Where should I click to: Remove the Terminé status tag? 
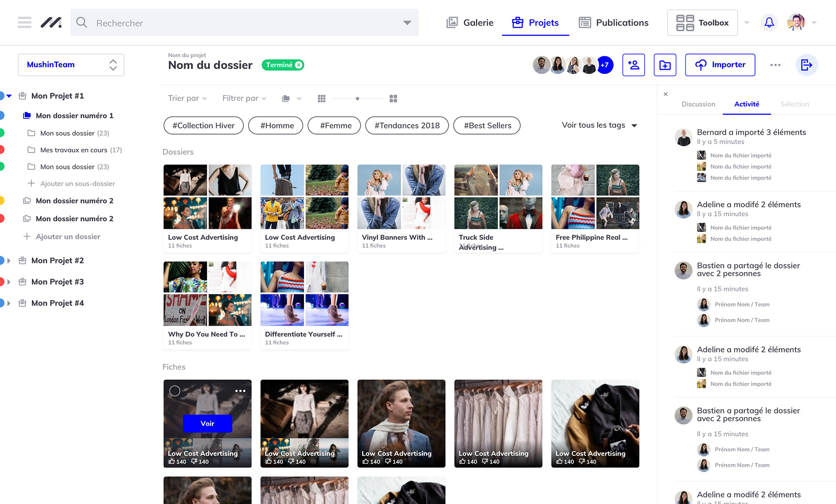tap(299, 65)
